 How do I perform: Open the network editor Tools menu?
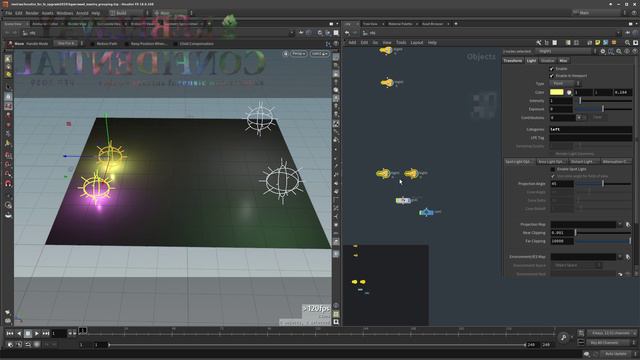401,42
